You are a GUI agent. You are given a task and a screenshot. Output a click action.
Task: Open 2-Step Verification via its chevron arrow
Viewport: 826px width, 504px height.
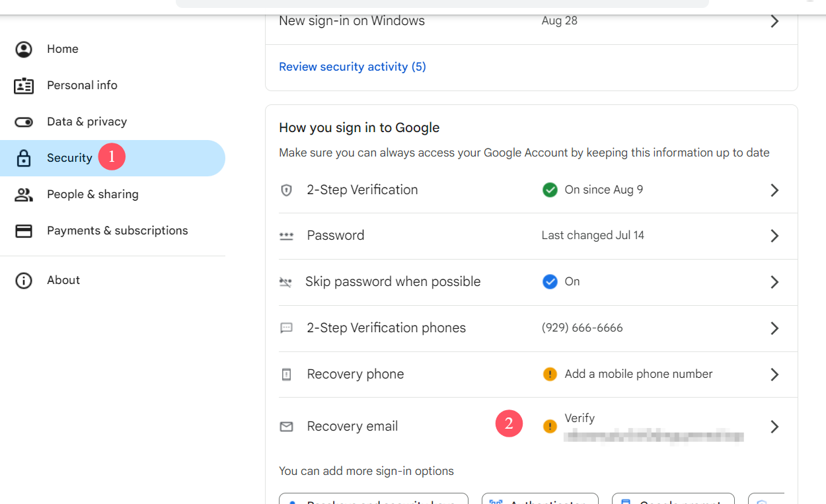[774, 190]
